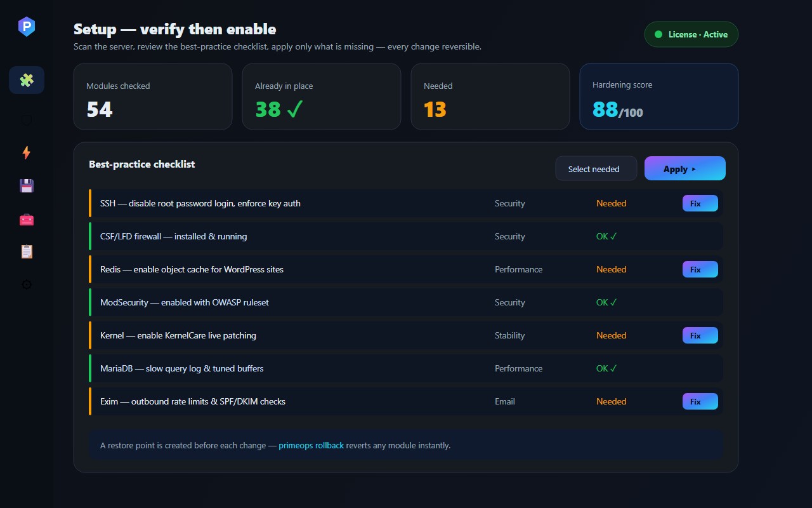Image resolution: width=812 pixels, height=508 pixels.
Task: Click the Stability category label
Action: [510, 335]
